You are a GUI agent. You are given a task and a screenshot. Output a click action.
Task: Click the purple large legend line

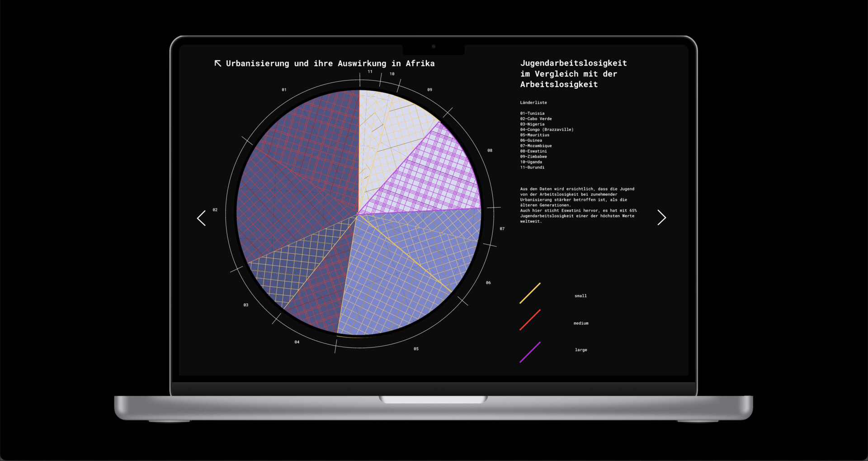pos(530,352)
